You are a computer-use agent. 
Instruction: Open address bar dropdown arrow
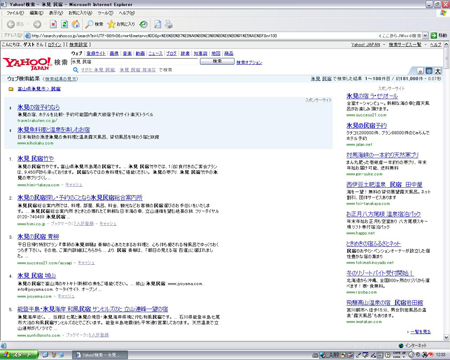[x=425, y=35]
